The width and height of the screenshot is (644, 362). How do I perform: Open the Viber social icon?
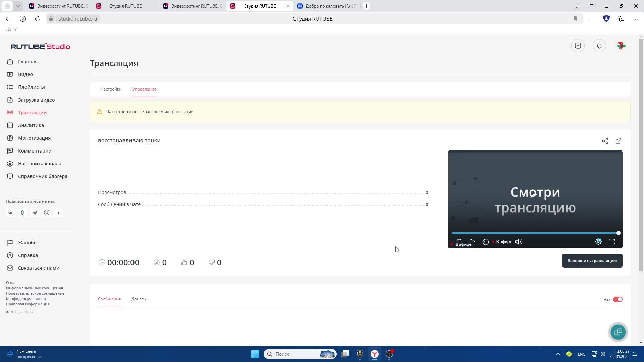(47, 213)
